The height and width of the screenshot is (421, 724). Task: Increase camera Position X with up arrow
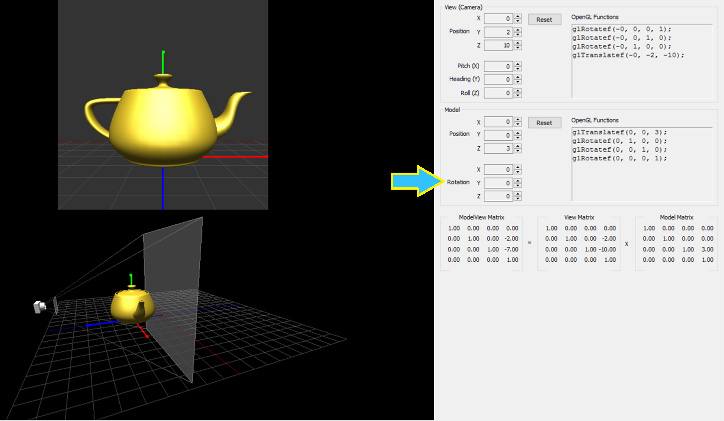(x=518, y=16)
